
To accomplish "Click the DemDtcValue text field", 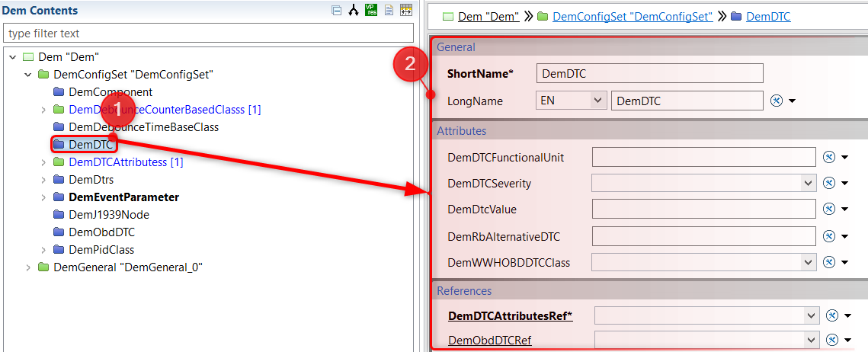I will point(703,209).
